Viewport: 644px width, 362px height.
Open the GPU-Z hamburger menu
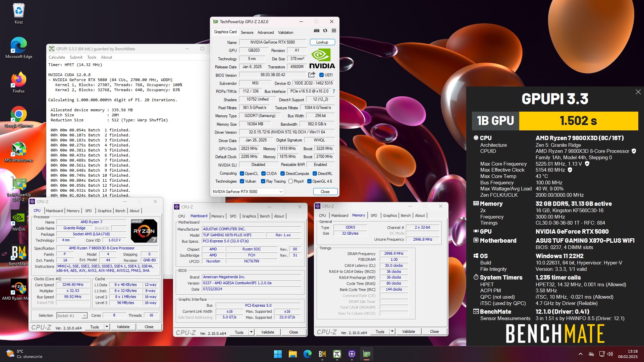[x=334, y=31]
